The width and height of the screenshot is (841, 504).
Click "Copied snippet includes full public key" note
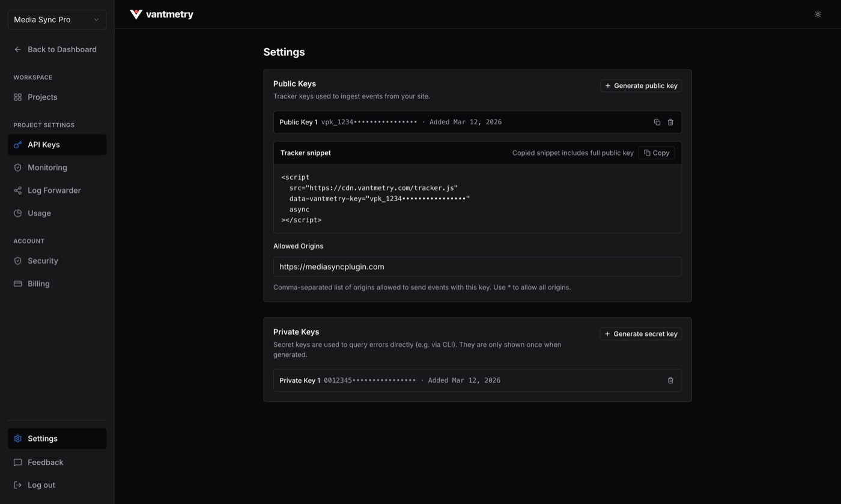pos(573,153)
